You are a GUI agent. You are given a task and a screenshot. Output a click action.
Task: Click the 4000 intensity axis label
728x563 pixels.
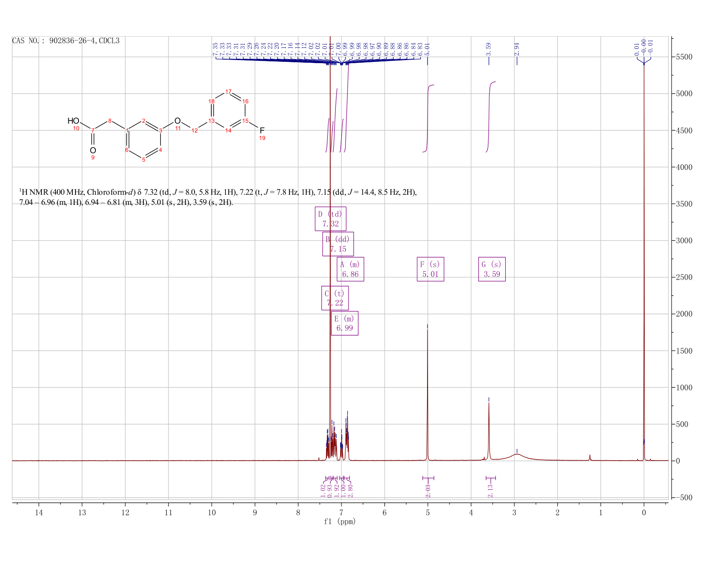683,167
